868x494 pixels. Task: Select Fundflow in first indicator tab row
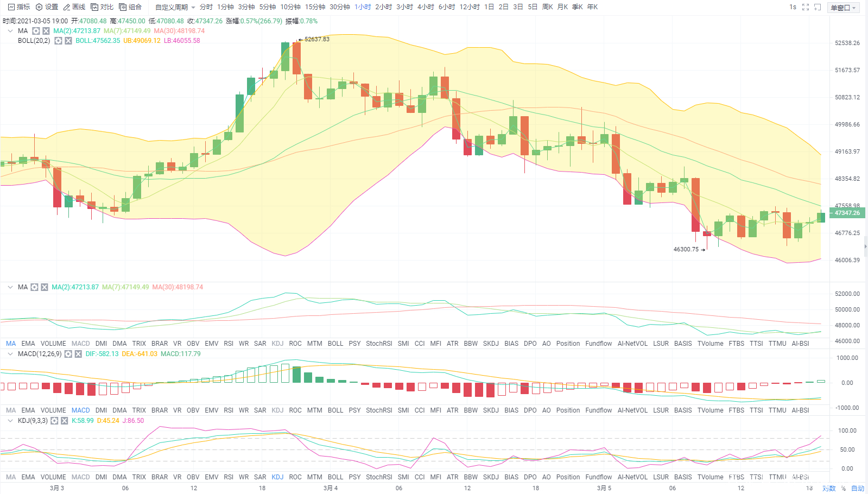[599, 344]
